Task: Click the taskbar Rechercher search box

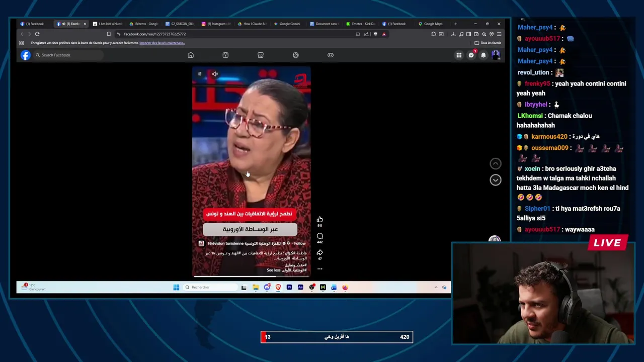Action: point(210,288)
